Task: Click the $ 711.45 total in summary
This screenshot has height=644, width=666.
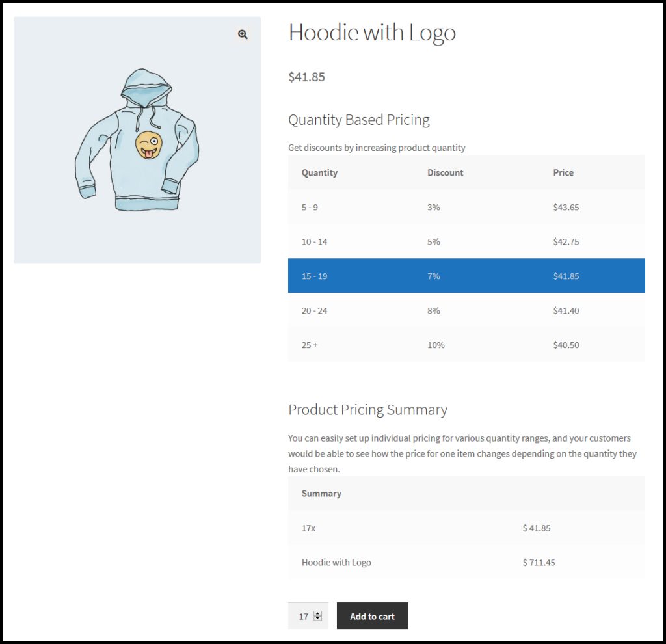Action: 539,563
